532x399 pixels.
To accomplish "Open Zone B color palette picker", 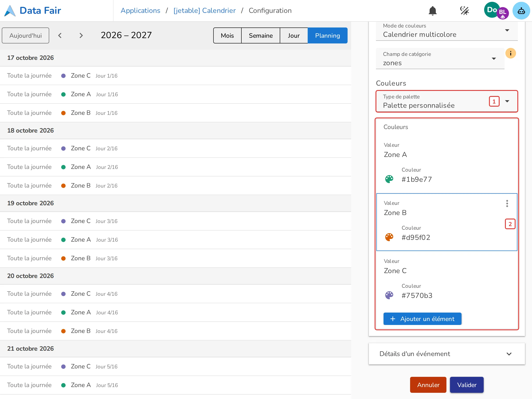I will pyautogui.click(x=389, y=237).
